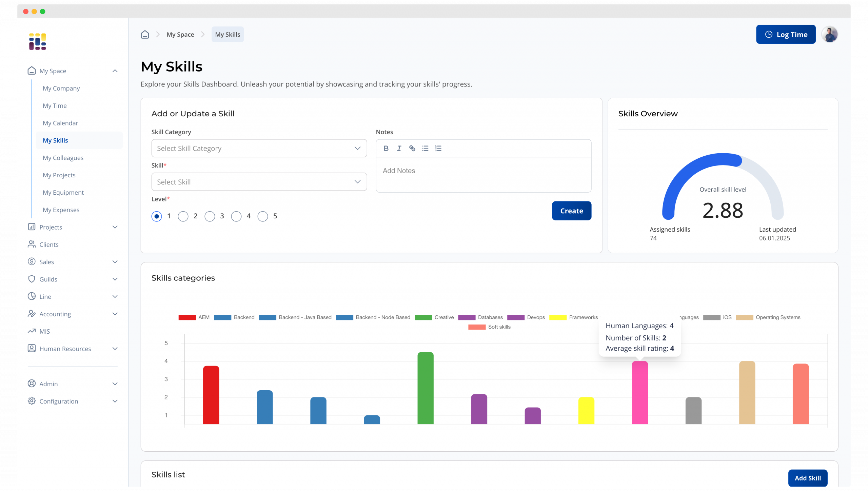Click the Accounting icon

point(32,314)
